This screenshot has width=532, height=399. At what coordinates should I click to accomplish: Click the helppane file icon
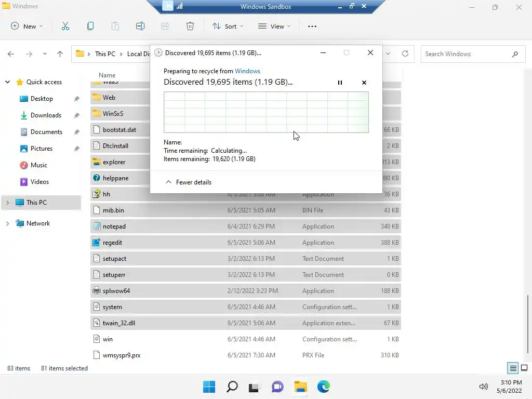pos(96,178)
